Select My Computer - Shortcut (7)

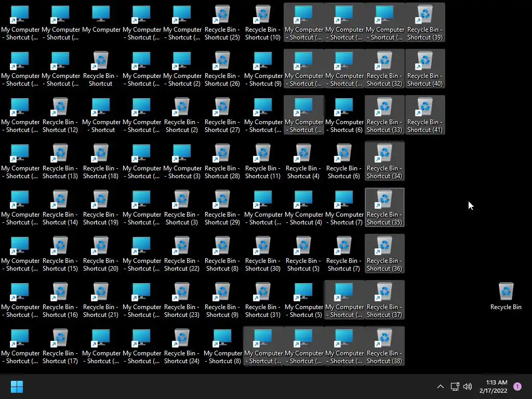click(344, 208)
